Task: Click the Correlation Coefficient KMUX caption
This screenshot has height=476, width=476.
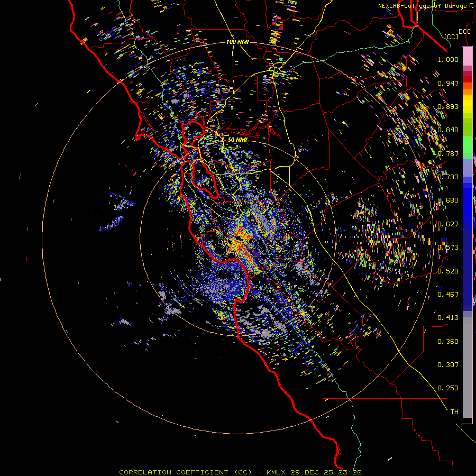Action: (x=240, y=472)
